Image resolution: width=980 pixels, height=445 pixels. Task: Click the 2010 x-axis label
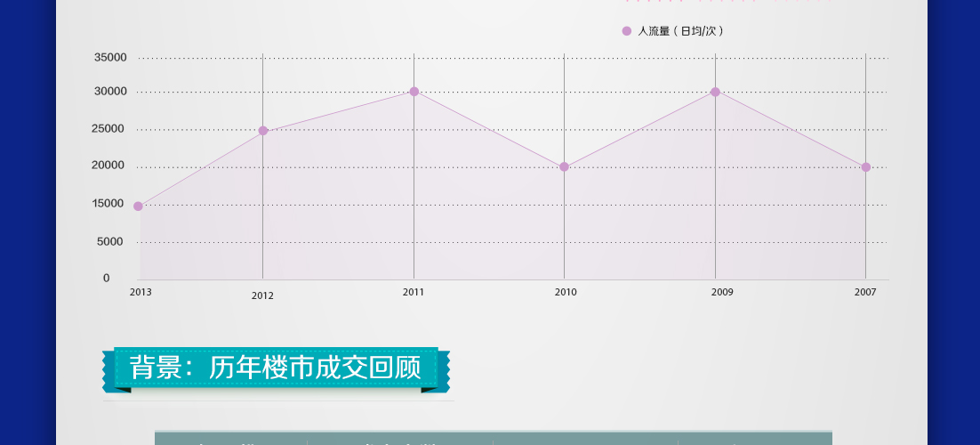pyautogui.click(x=566, y=292)
